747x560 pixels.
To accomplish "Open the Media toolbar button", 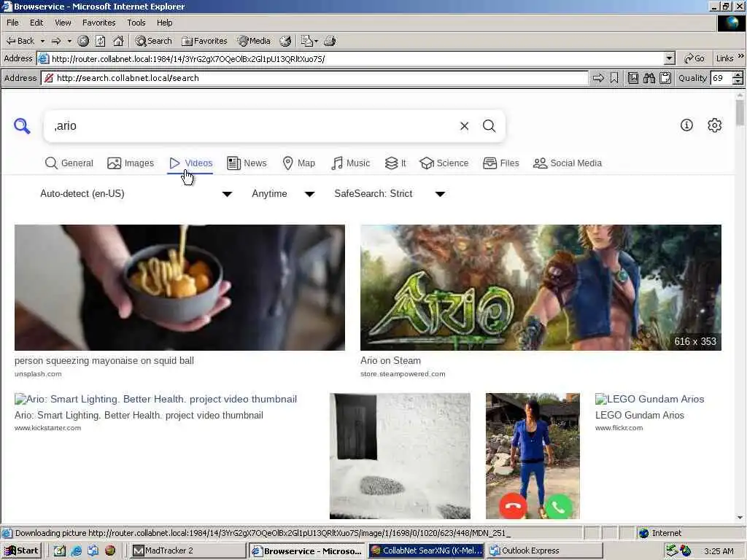I will pyautogui.click(x=254, y=41).
